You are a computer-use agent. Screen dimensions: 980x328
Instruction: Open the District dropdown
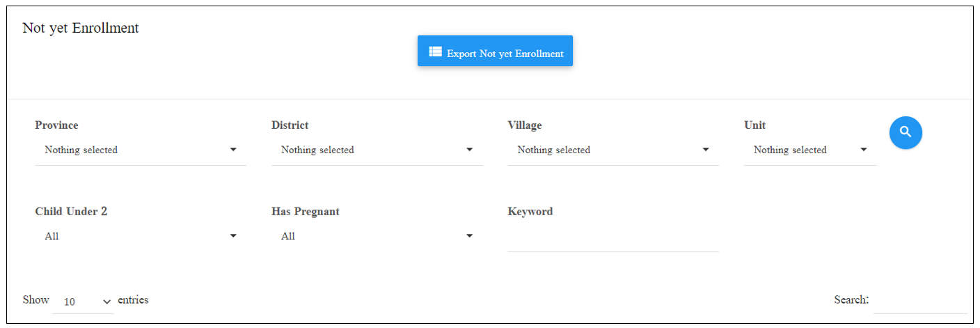click(x=377, y=150)
